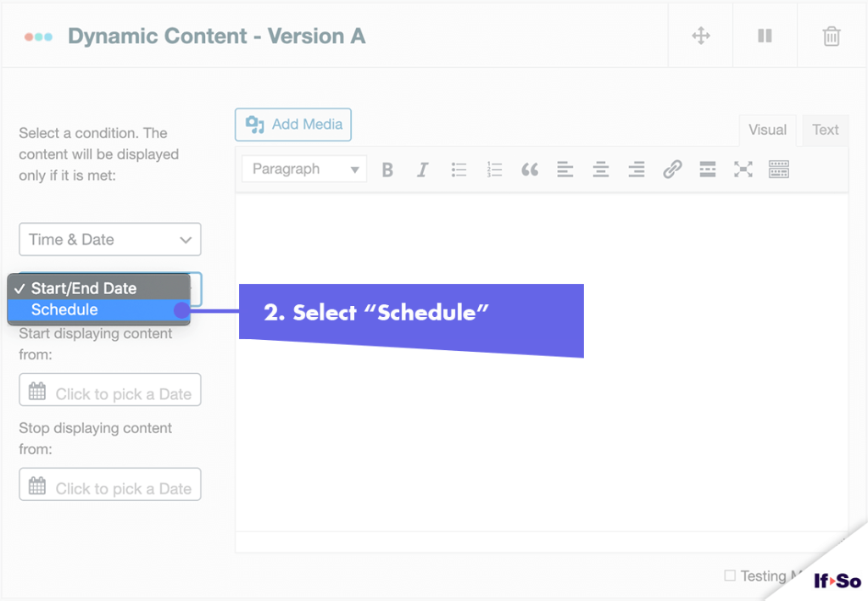The width and height of the screenshot is (868, 601).
Task: Insert or edit link
Action: click(672, 170)
